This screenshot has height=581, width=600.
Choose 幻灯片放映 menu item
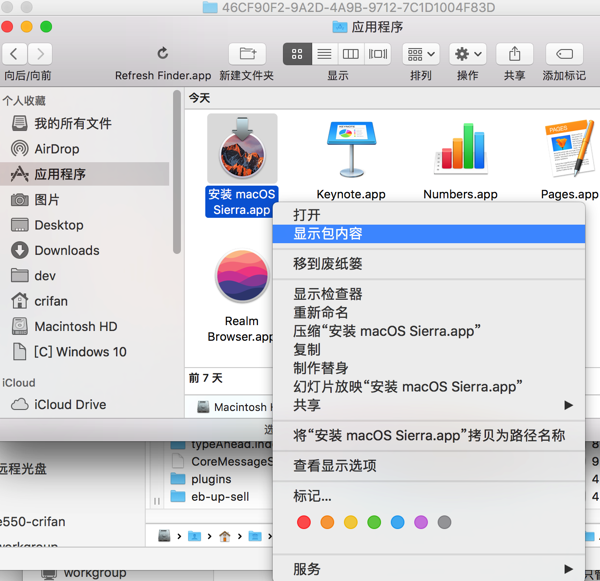[429, 387]
